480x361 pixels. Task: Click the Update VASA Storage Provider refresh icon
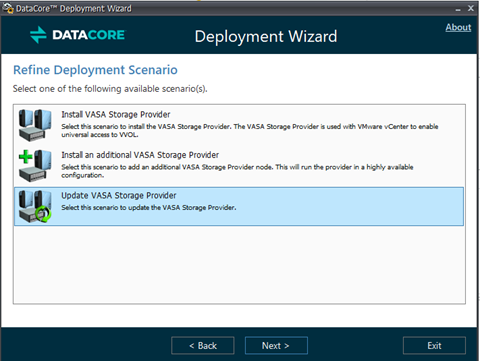(x=35, y=206)
